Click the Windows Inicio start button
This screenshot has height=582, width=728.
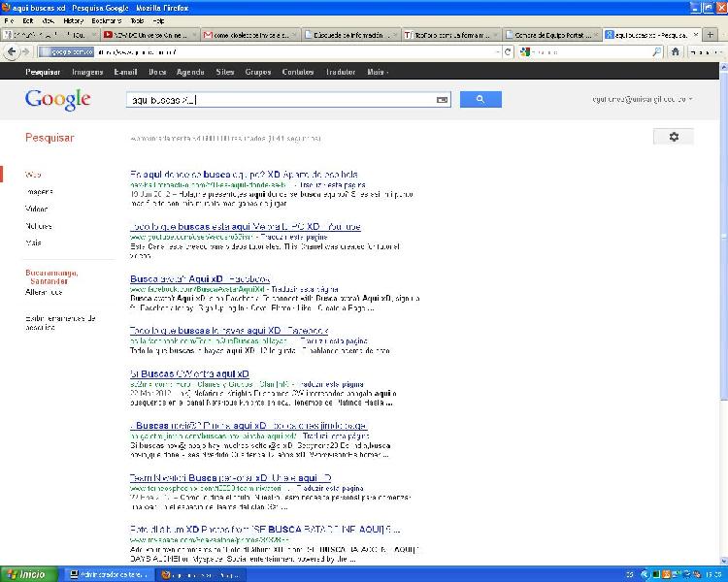pos(29,574)
